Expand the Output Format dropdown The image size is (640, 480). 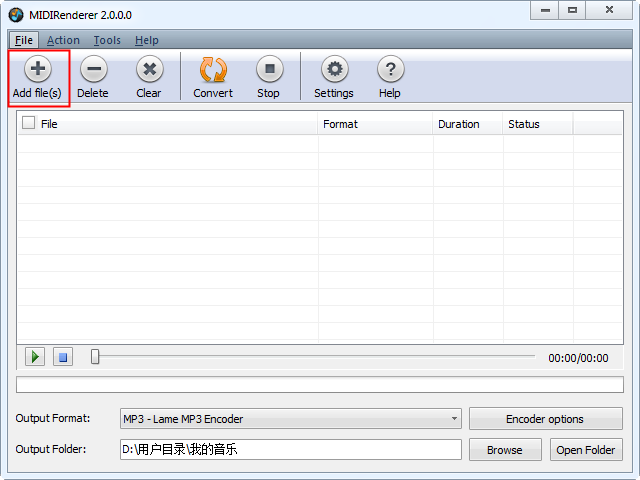tap(454, 419)
